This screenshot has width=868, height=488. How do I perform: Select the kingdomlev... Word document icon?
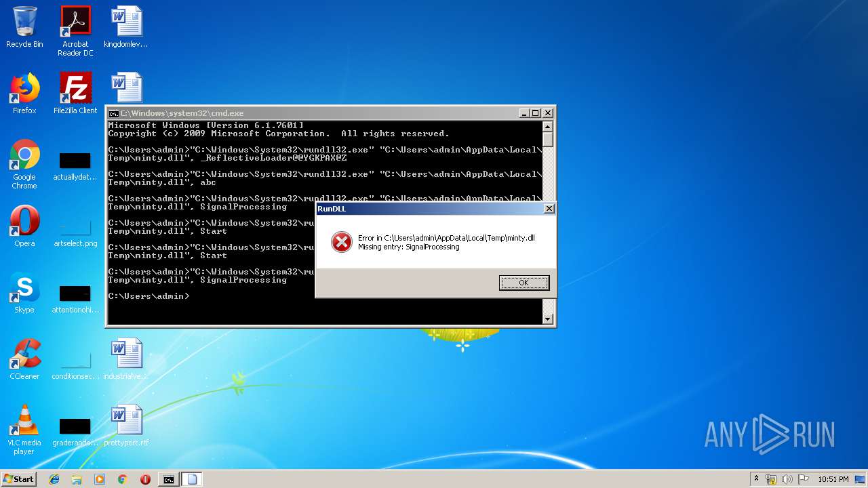(126, 27)
